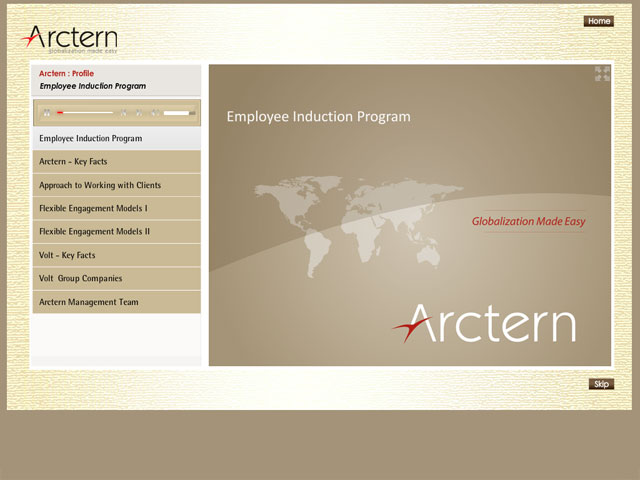Click the Home button
This screenshot has height=480, width=640.
tap(598, 21)
